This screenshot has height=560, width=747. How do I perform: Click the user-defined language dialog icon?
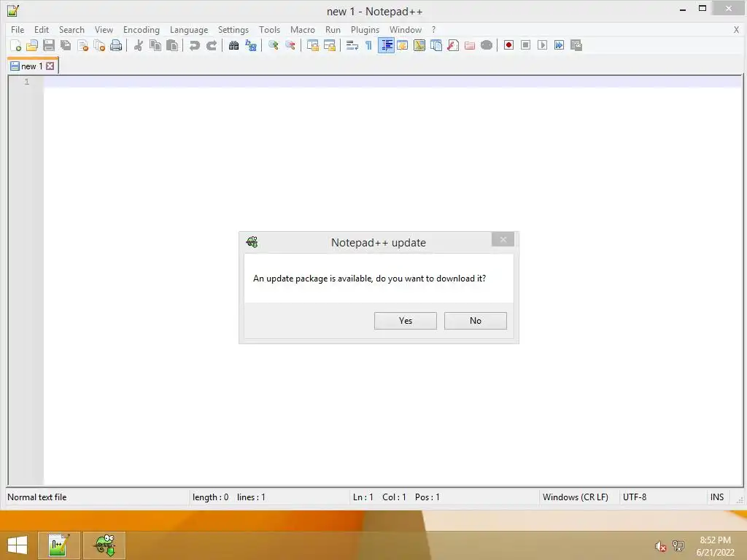403,45
